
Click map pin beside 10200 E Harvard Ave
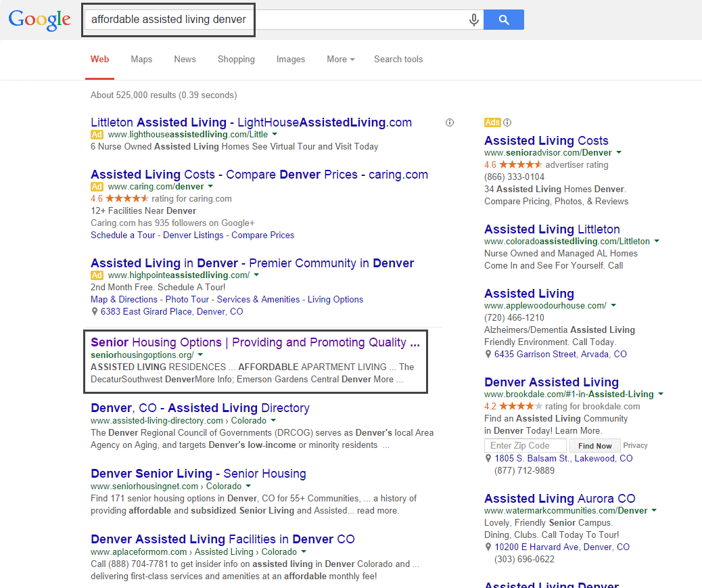[x=488, y=547]
